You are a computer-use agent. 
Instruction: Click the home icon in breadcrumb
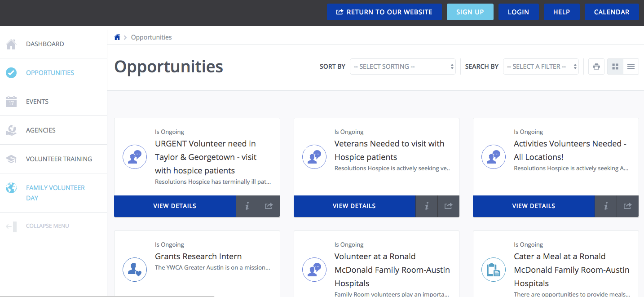117,37
